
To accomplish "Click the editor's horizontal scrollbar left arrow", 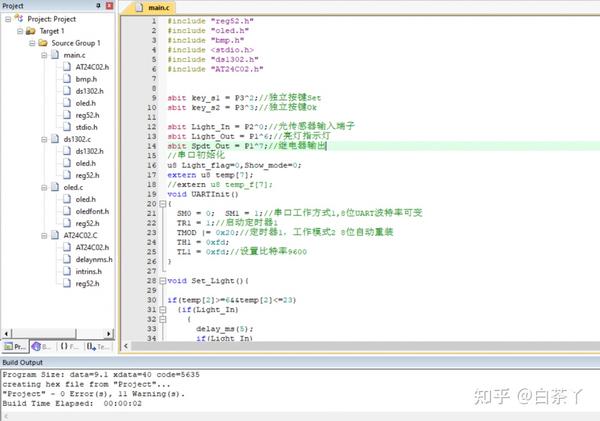I will tap(126, 346).
